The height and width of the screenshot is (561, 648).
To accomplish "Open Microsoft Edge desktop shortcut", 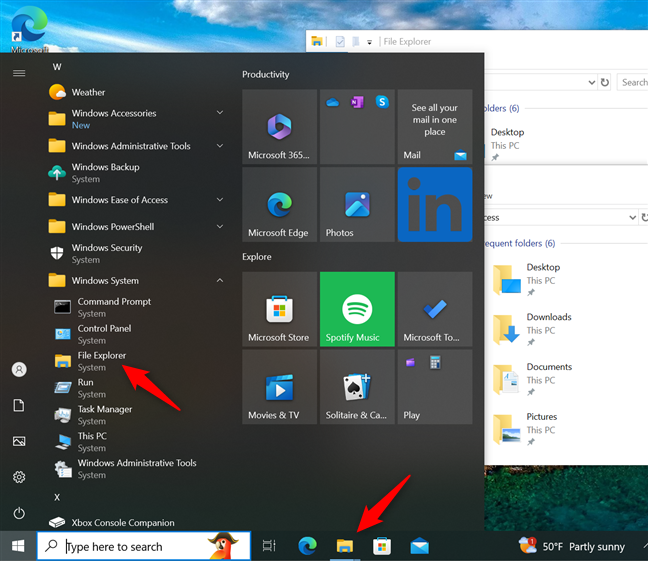I will 29,29.
